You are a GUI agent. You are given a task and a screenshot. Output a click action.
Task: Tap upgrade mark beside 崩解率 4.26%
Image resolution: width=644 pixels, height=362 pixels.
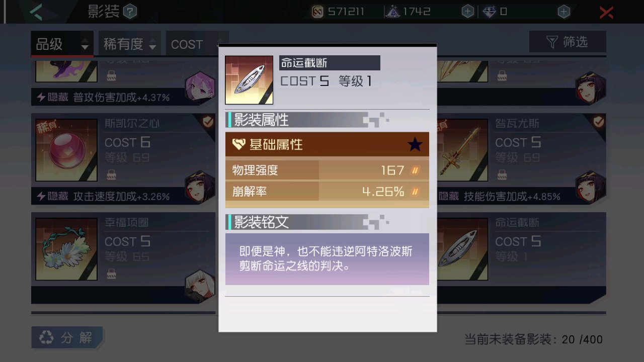(415, 192)
